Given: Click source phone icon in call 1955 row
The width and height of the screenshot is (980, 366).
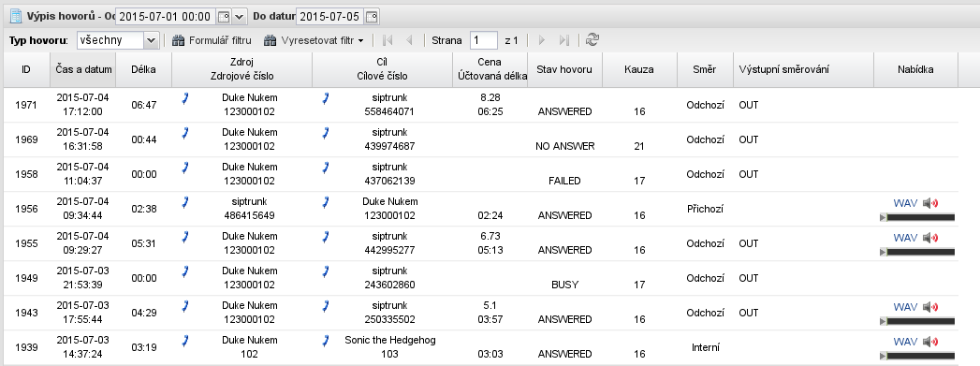Looking at the screenshot, I should (x=185, y=237).
